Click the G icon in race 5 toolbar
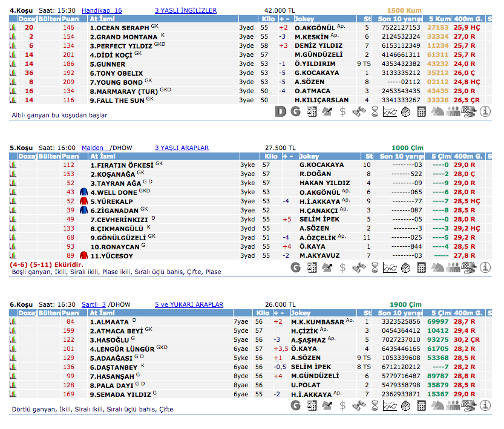504x429 pixels. click(295, 267)
